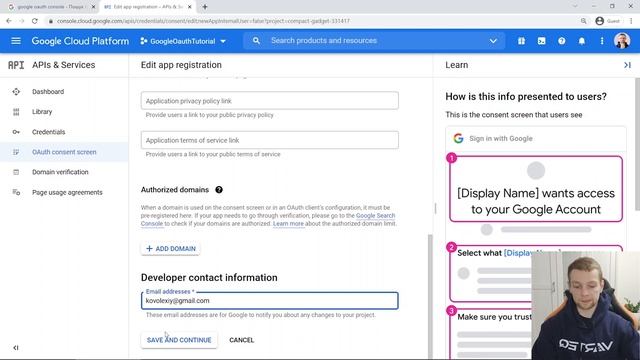The width and height of the screenshot is (640, 360).
Task: Click the Domain verification checkbox icon
Action: point(16,172)
